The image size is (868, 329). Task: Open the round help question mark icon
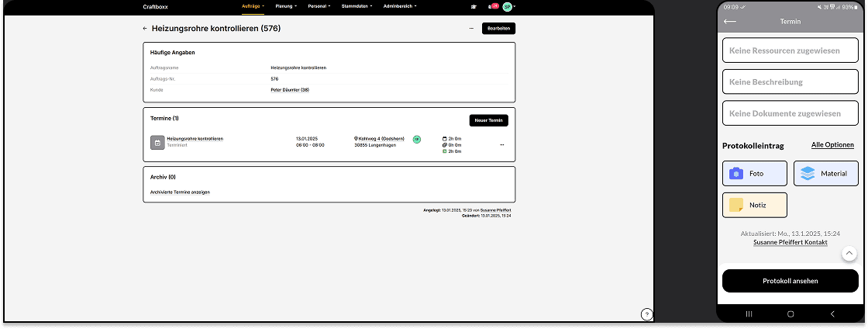646,314
